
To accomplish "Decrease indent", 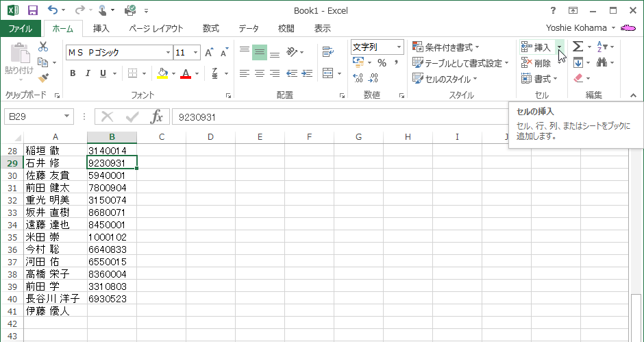I will tap(292, 73).
